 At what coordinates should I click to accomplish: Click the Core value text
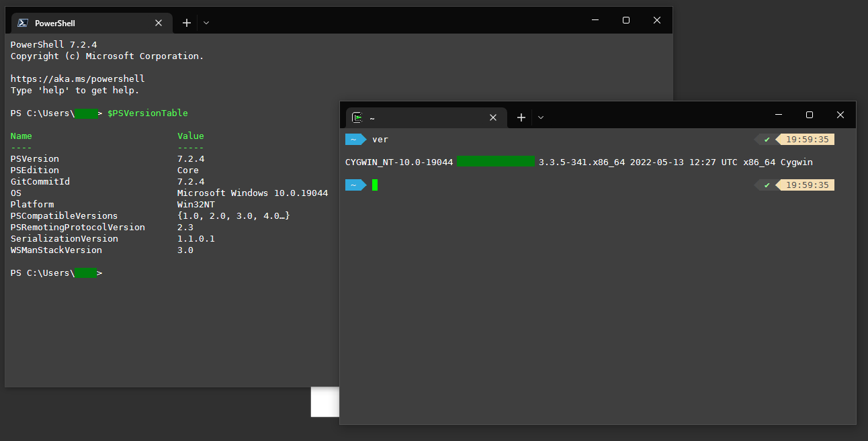pyautogui.click(x=188, y=170)
